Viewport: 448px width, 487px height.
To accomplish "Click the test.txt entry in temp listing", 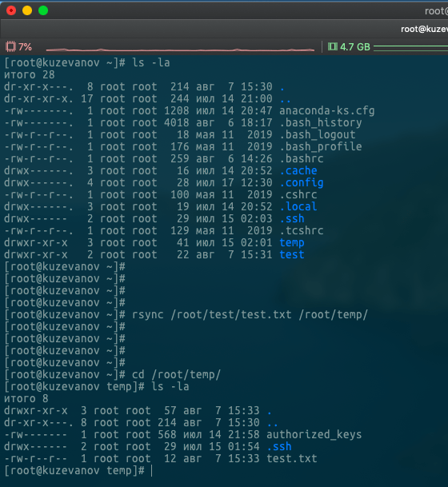I will (292, 458).
